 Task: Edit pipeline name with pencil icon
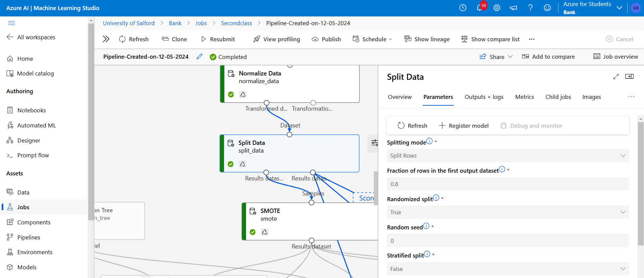point(199,57)
